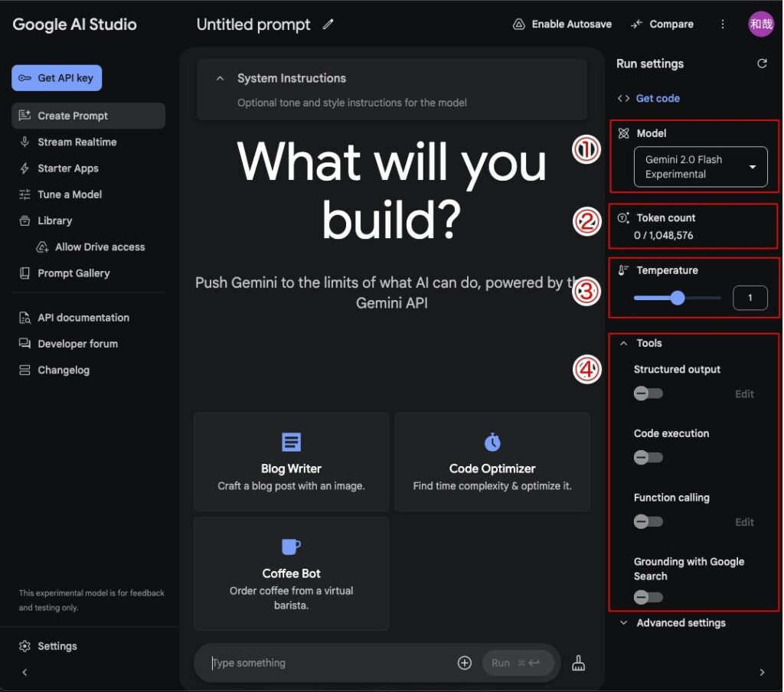This screenshot has width=784, height=692.
Task: Enable Grounding with Google Search switch
Action: pyautogui.click(x=648, y=597)
